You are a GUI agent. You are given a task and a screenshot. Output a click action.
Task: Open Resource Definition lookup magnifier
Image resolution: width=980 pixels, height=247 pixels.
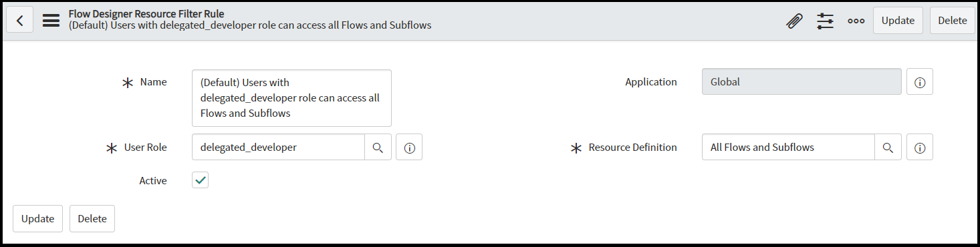tap(888, 148)
